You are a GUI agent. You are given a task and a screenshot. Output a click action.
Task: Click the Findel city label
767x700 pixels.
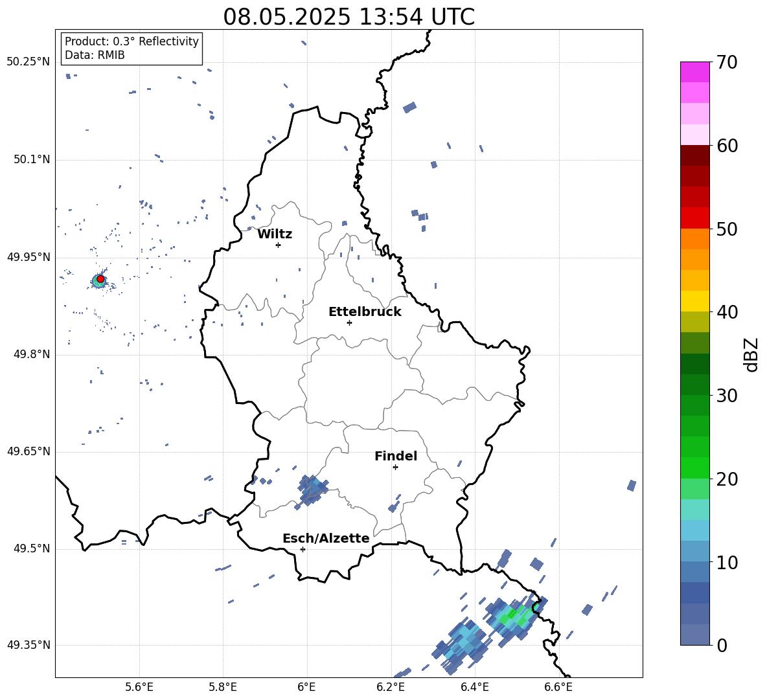(396, 456)
